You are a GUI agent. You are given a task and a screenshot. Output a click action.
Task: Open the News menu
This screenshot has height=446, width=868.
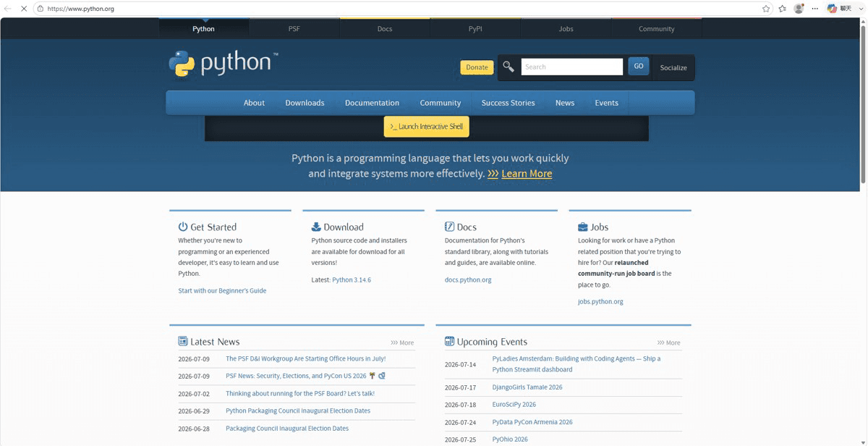565,103
